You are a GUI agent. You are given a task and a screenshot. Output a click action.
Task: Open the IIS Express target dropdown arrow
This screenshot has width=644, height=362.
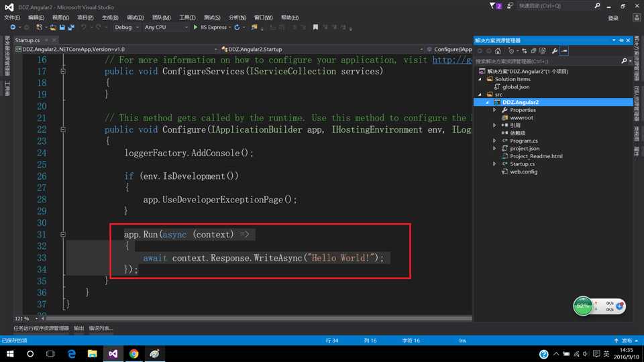[229, 27]
